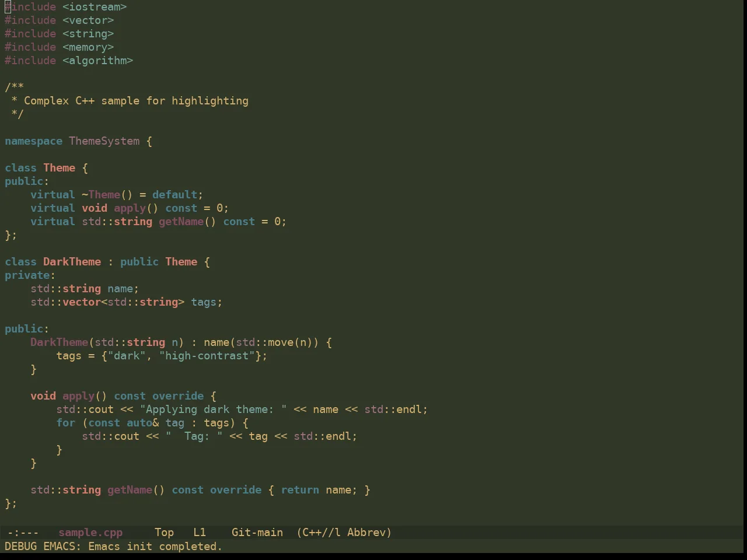Screen dimensions: 747x560
Task: Click the L1 line number indicator
Action: click(x=200, y=533)
